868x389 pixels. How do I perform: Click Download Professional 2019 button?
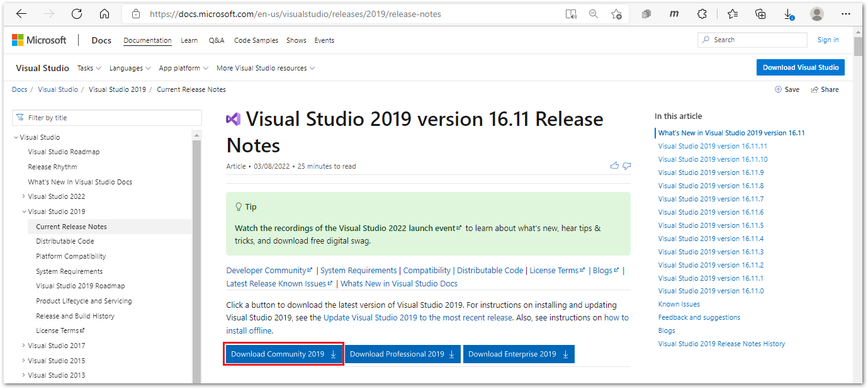(x=403, y=354)
